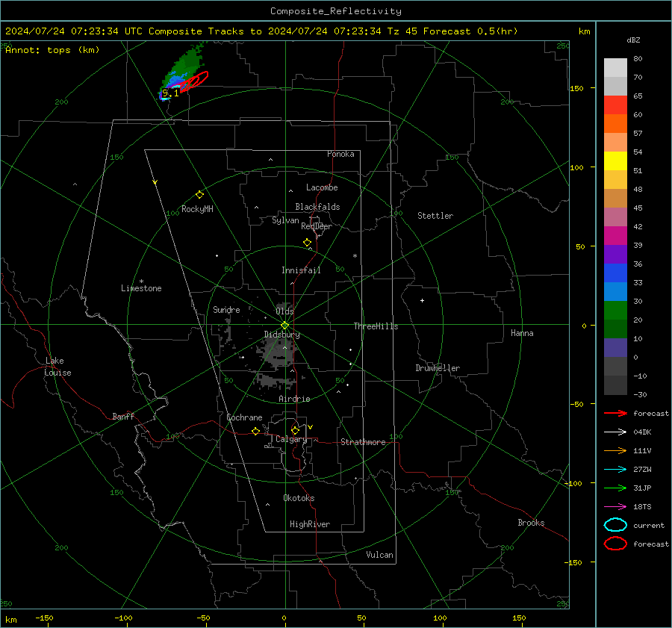The image size is (672, 628).
Task: Click the red forecast arrow in legend
Action: point(615,413)
